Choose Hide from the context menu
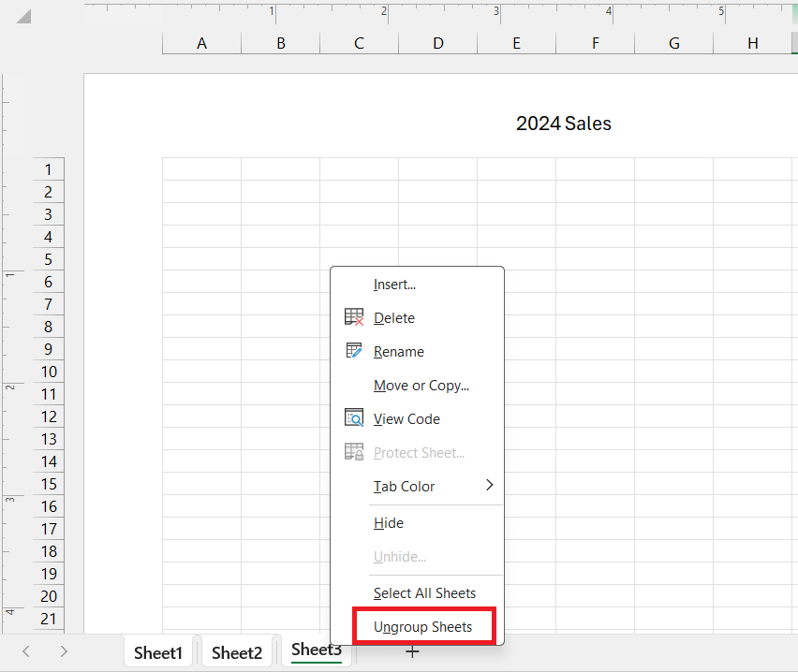This screenshot has width=798, height=672. pyautogui.click(x=418, y=523)
